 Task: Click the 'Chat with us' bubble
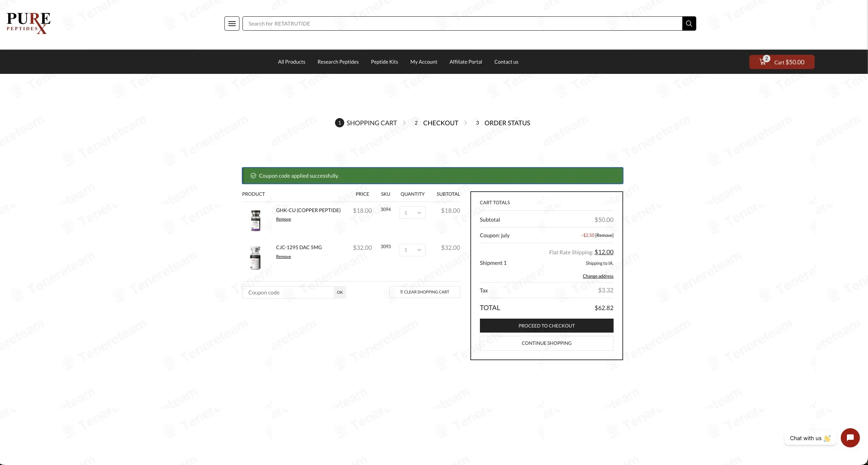(x=810, y=438)
